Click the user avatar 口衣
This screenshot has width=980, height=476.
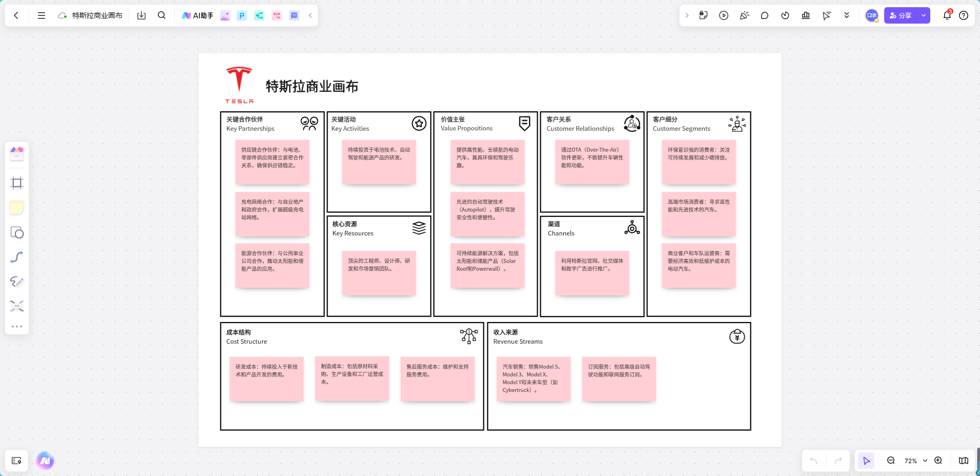pos(872,15)
